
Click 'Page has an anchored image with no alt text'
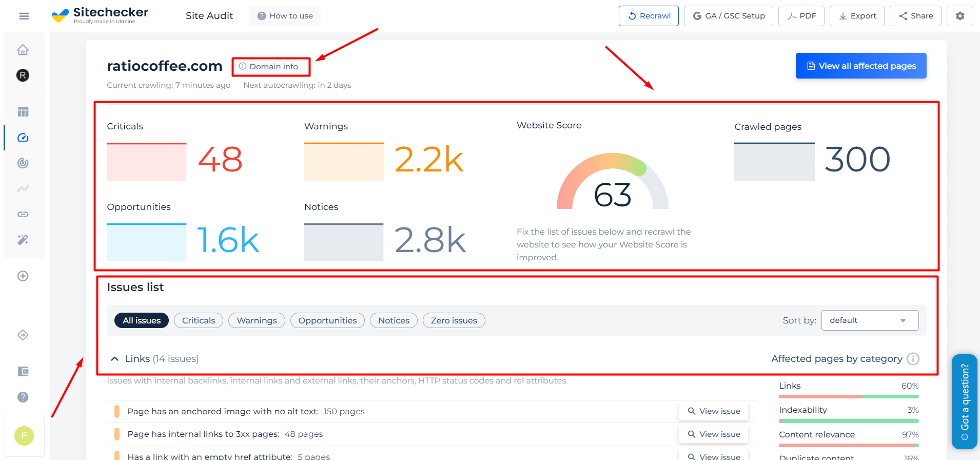click(x=222, y=412)
